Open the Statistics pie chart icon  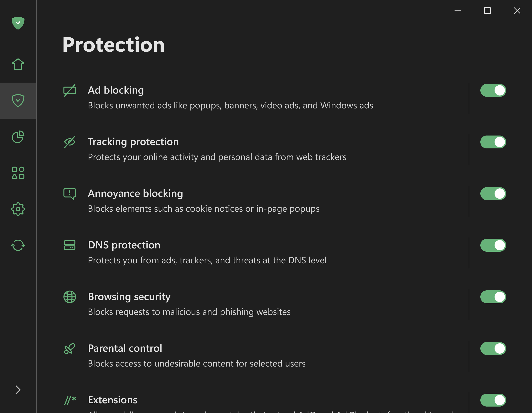[x=18, y=137]
